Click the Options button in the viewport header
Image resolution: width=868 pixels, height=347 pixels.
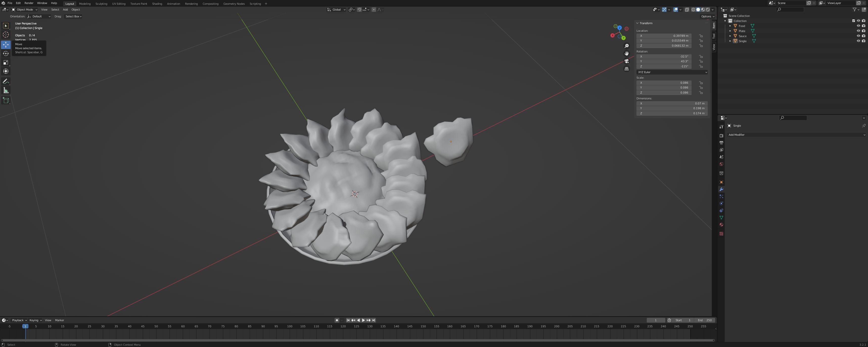click(x=707, y=16)
